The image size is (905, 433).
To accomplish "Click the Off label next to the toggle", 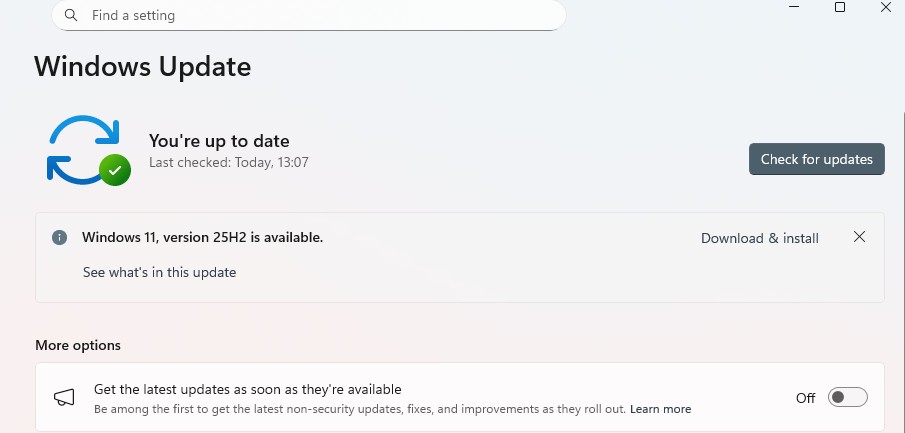I will 805,398.
